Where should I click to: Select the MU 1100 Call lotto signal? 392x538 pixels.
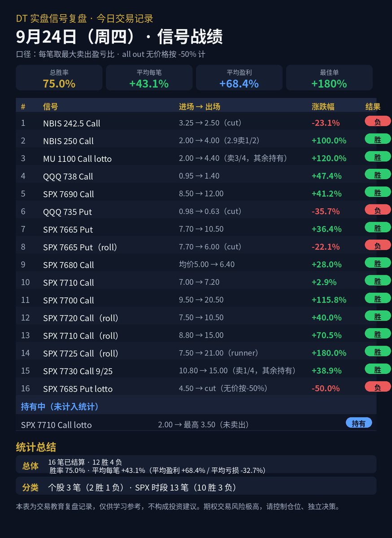(x=77, y=159)
